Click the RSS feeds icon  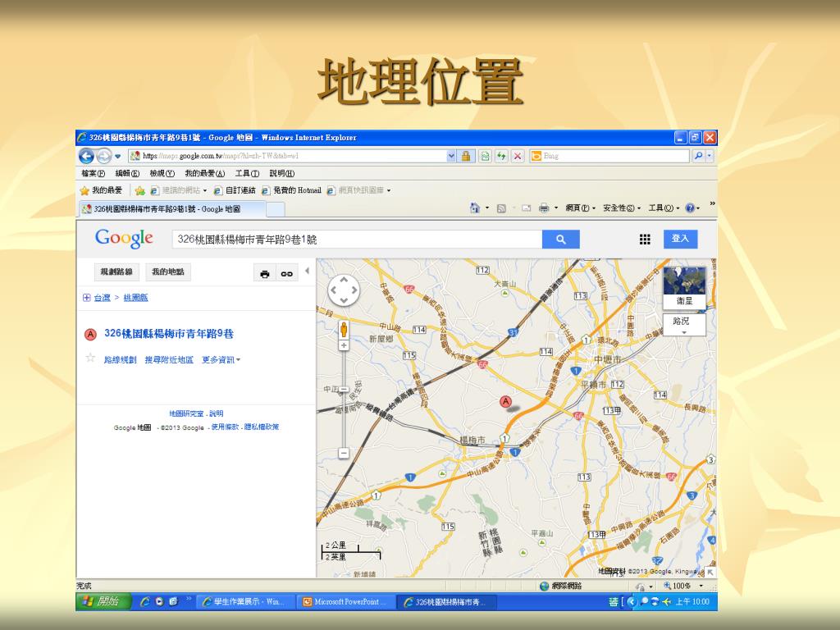tap(501, 208)
